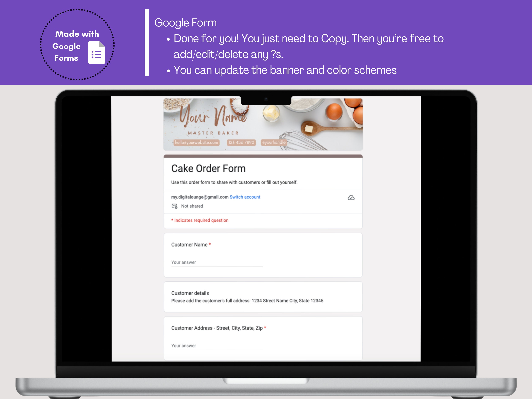Click the asterisk next to Customer Address label
This screenshot has width=532, height=399.
[x=265, y=328]
